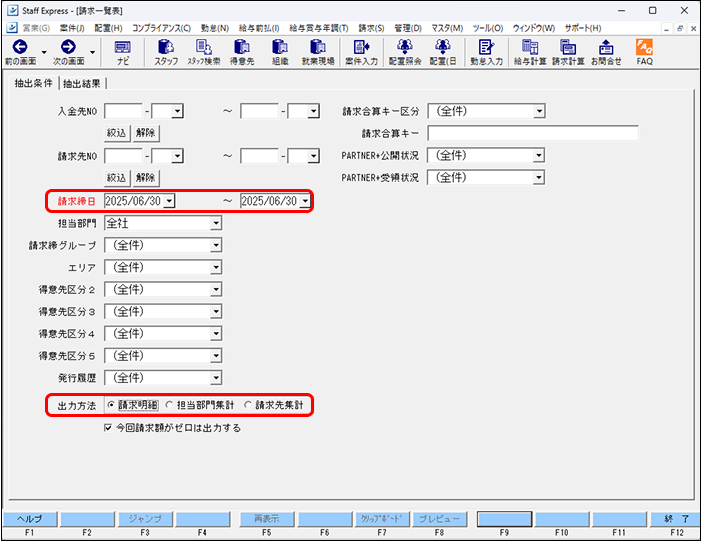Open the 得意先 customer icon

(x=242, y=52)
